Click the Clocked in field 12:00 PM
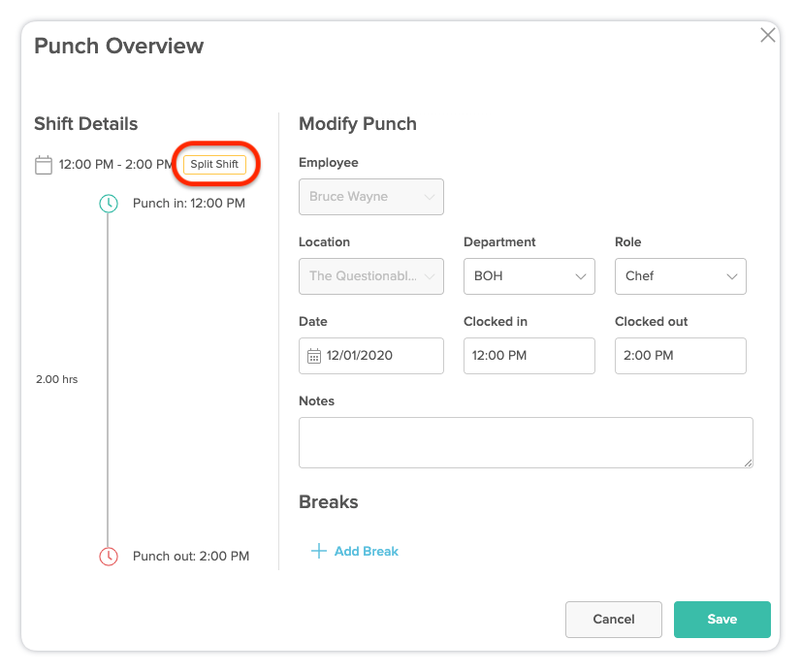801x672 pixels. pyautogui.click(x=529, y=356)
